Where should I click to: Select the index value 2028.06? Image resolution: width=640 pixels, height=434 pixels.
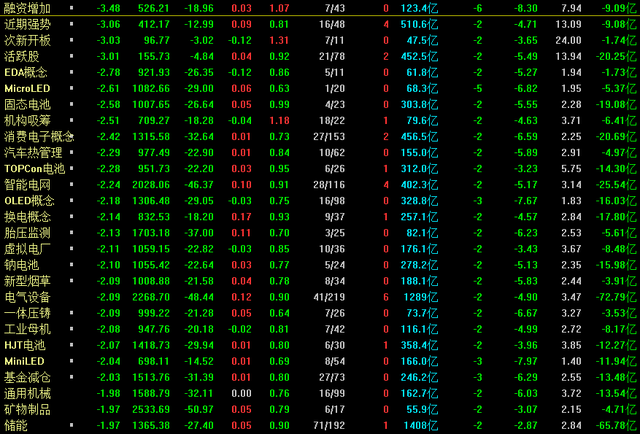(151, 185)
